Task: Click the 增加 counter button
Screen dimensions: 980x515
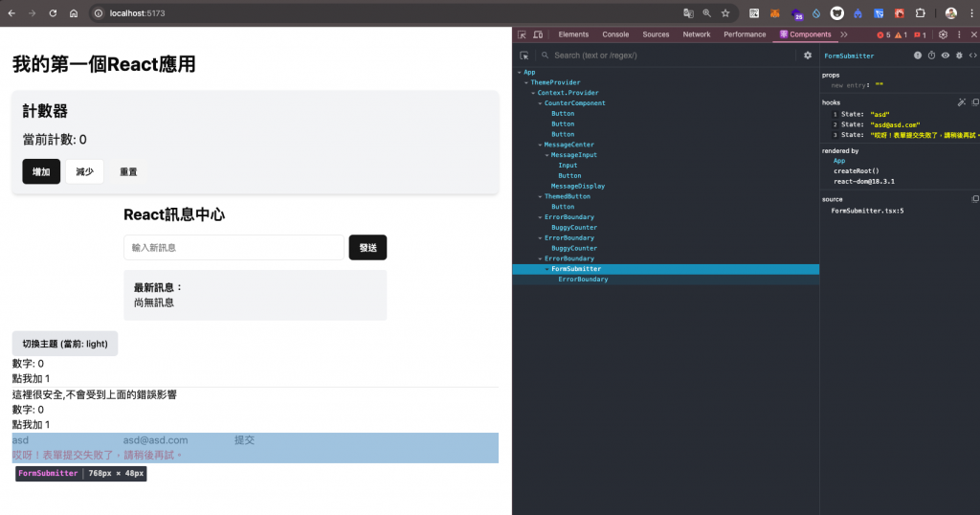Action: point(41,171)
